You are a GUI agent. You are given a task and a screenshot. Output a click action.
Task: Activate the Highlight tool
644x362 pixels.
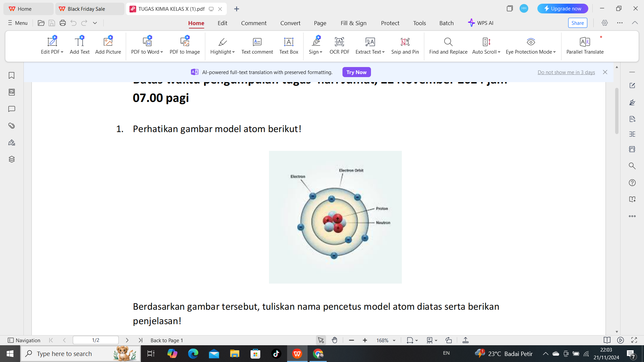(x=222, y=45)
